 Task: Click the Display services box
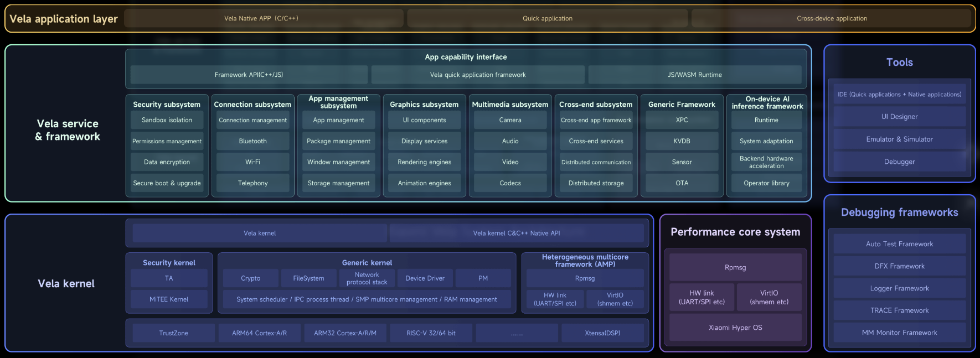pyautogui.click(x=425, y=141)
